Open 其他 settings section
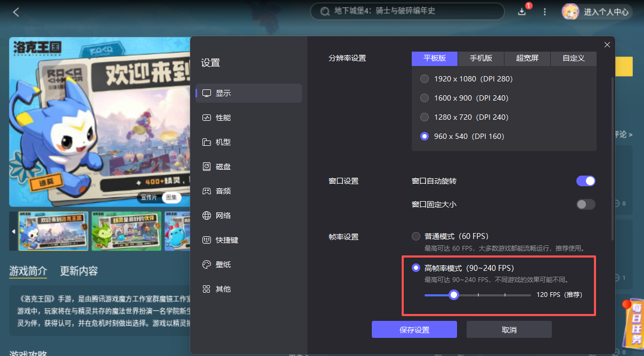 [x=249, y=289]
